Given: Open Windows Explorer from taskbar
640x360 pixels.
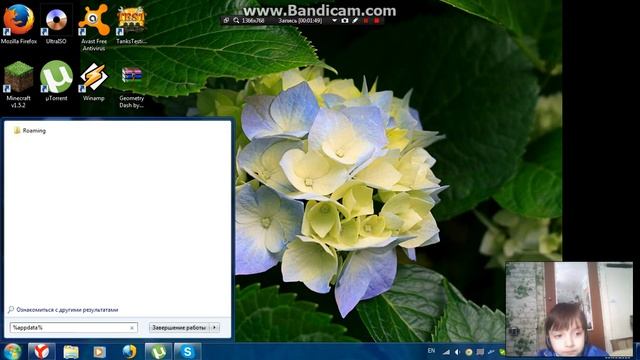Looking at the screenshot, I should 71,351.
